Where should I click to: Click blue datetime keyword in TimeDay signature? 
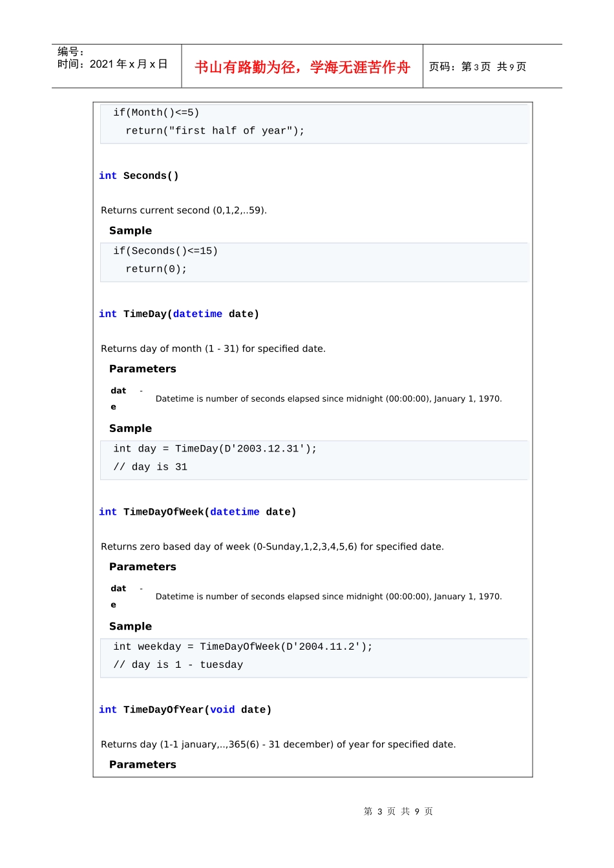point(197,314)
